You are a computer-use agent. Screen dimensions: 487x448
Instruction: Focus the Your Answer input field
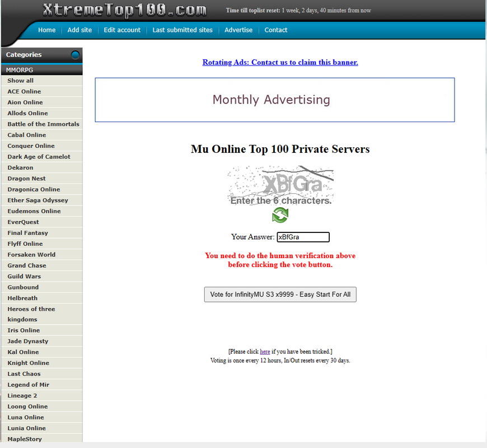[303, 237]
